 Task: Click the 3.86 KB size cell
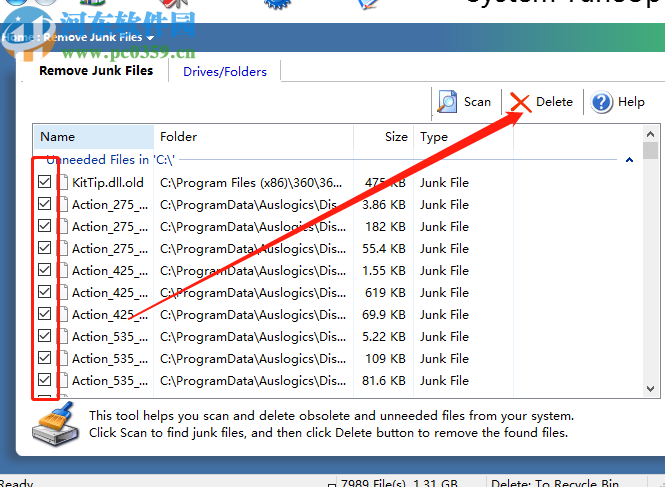pos(383,205)
